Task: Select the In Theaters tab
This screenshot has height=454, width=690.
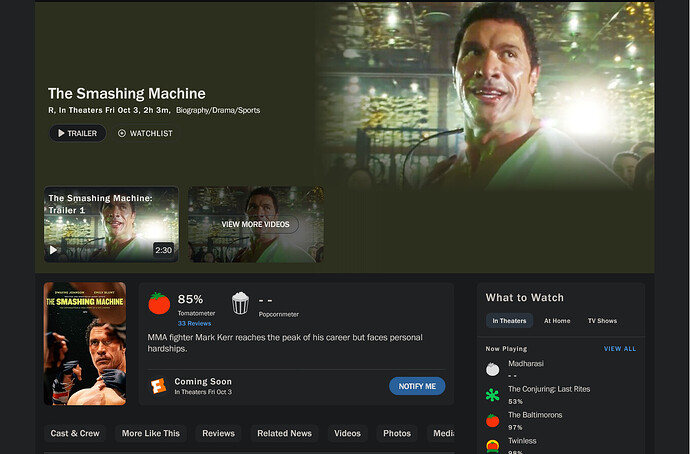Action: coord(509,321)
